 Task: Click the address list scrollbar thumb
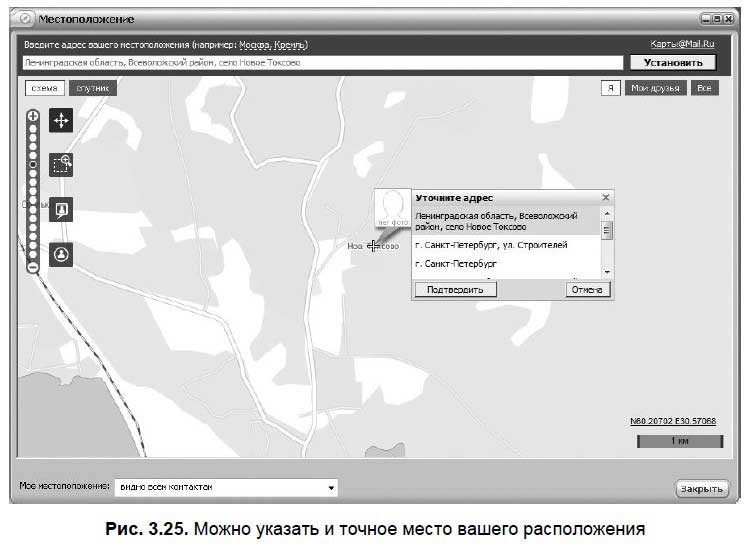tap(607, 231)
